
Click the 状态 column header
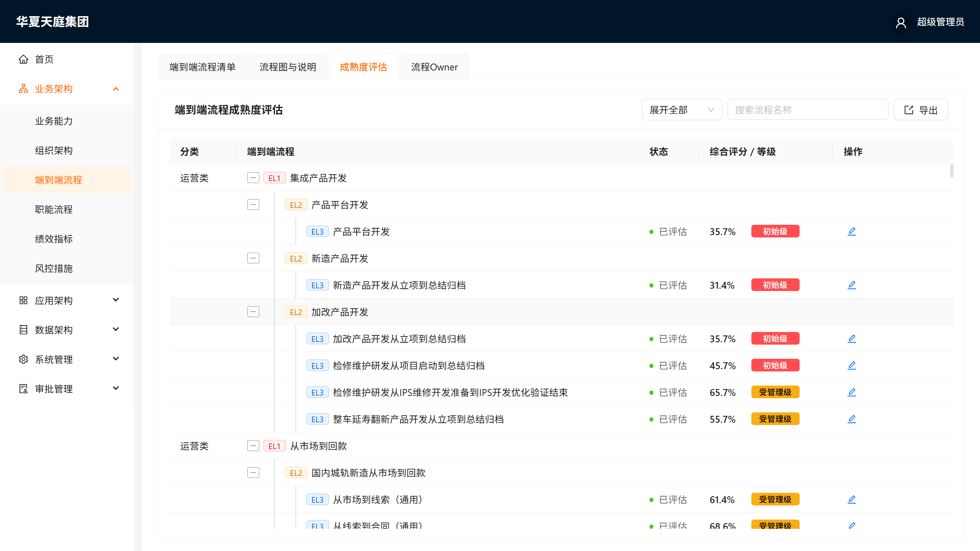[x=658, y=152]
